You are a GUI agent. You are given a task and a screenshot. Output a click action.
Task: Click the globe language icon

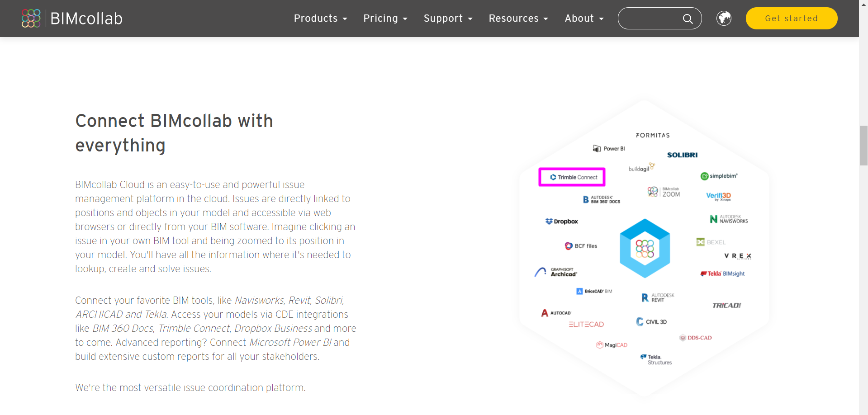pos(724,19)
